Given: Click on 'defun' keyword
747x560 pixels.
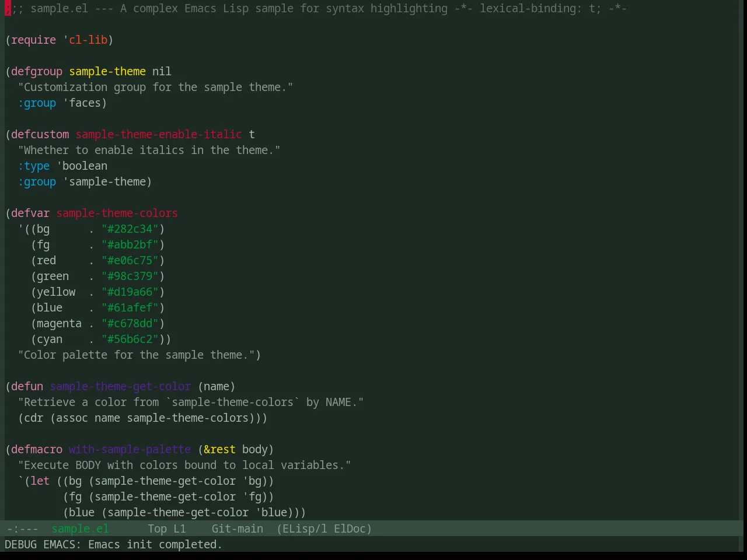Looking at the screenshot, I should pyautogui.click(x=27, y=386).
